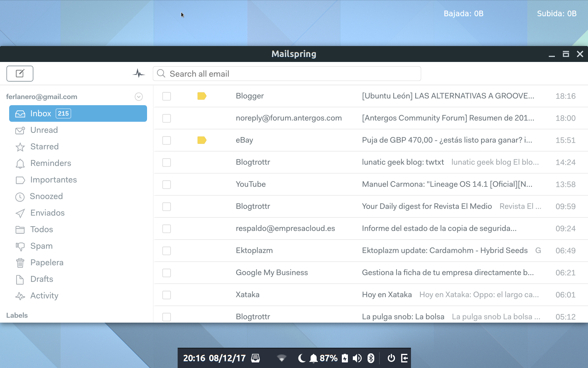Screen dimensions: 588x368
Task: Open the Spam folder
Action: click(x=78, y=246)
